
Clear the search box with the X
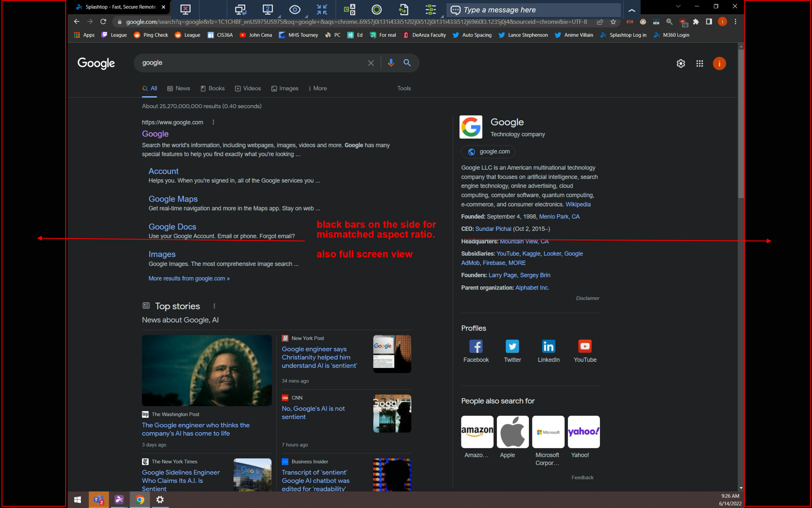tap(371, 63)
